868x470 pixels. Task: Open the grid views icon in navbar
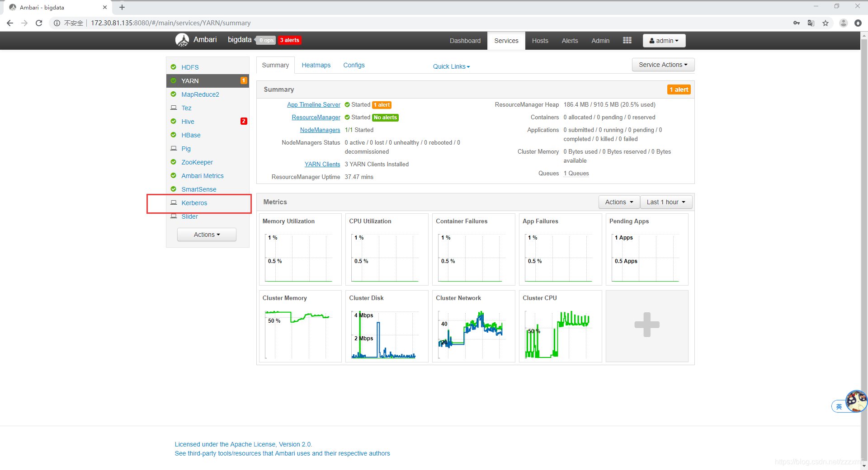[x=627, y=40]
